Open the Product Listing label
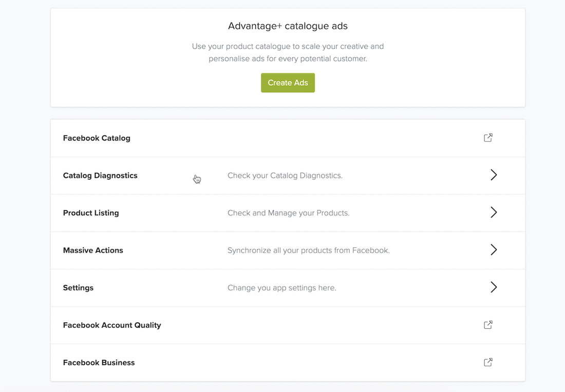The image size is (565, 392). [91, 213]
